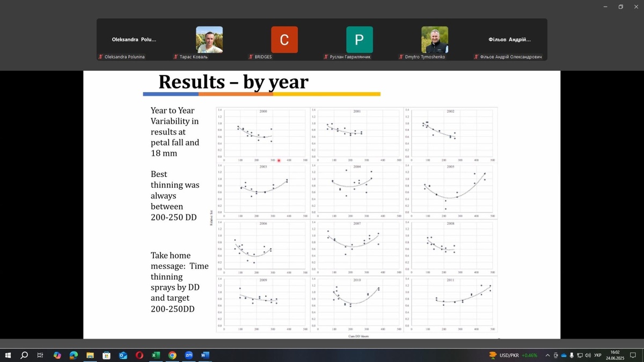Launch Microsoft Edge from taskbar
The height and width of the screenshot is (362, 644).
coord(74,355)
